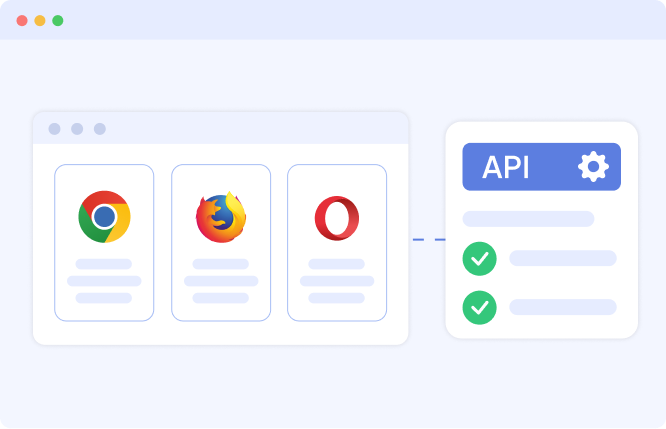Select the Opera browser card

point(337,243)
